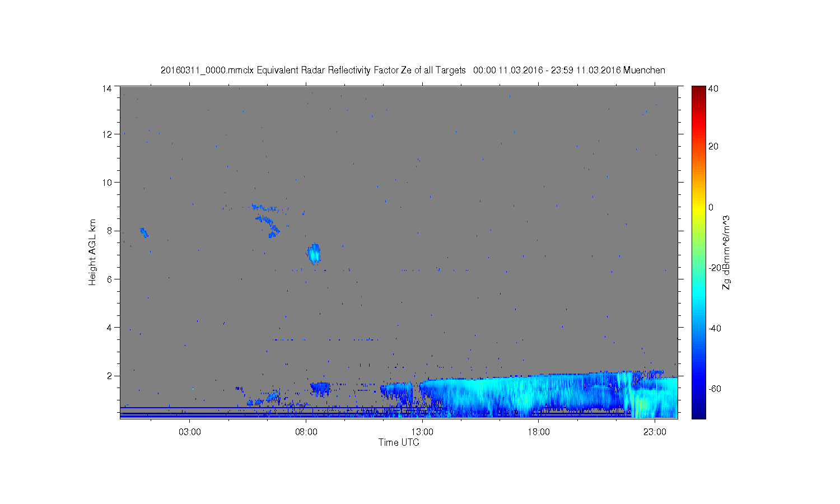This screenshot has width=840, height=504.
Task: Click the 'Time UTC' x-axis label
Action: point(398,442)
